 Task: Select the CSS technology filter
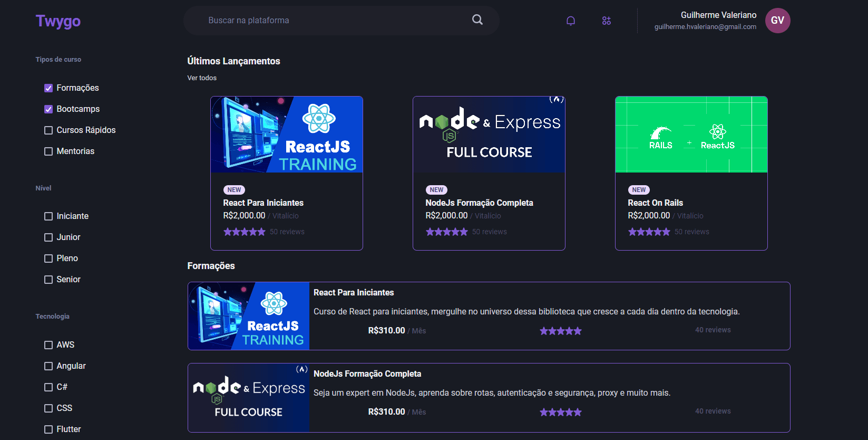[48, 408]
